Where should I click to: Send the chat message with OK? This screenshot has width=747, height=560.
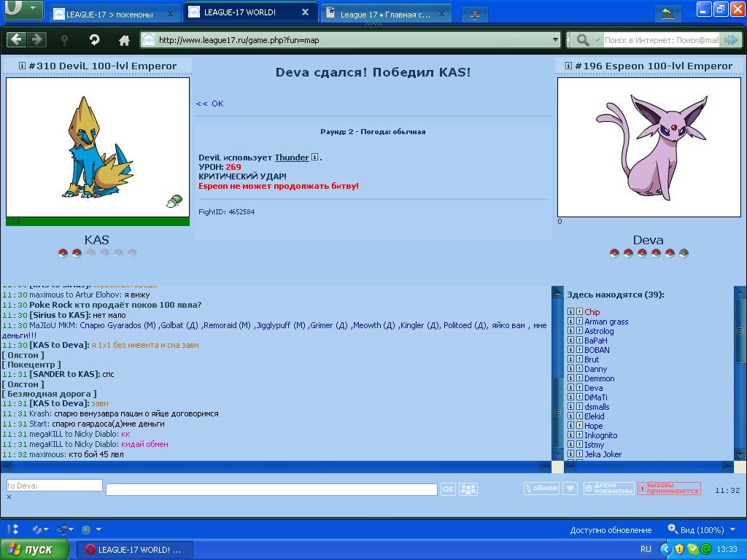coord(448,489)
